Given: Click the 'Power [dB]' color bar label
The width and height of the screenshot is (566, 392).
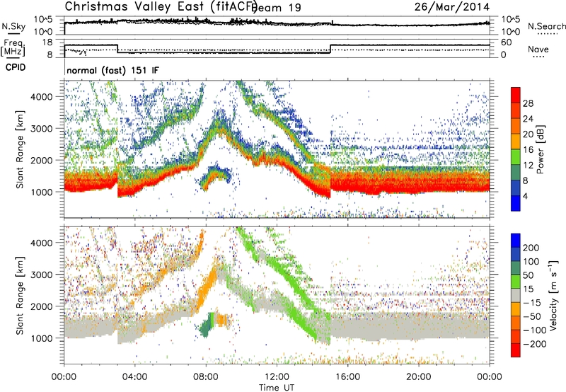Looking at the screenshot, I should point(541,149).
